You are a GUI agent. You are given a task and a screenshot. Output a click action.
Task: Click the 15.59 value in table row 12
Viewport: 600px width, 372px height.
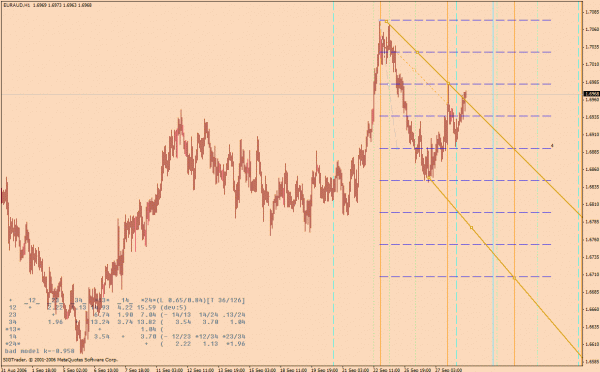pyautogui.click(x=148, y=307)
